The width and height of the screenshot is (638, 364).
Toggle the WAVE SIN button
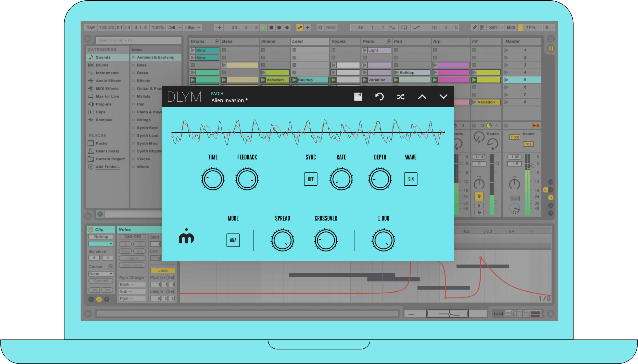[x=411, y=179]
